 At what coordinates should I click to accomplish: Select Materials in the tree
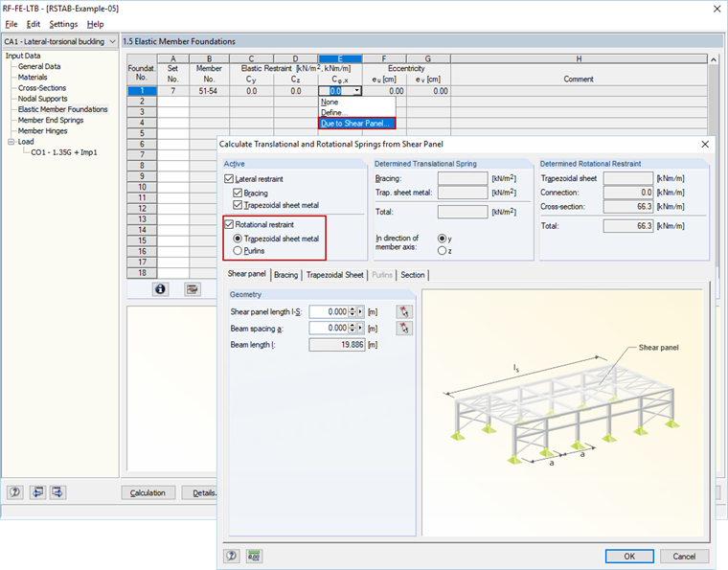(x=33, y=77)
